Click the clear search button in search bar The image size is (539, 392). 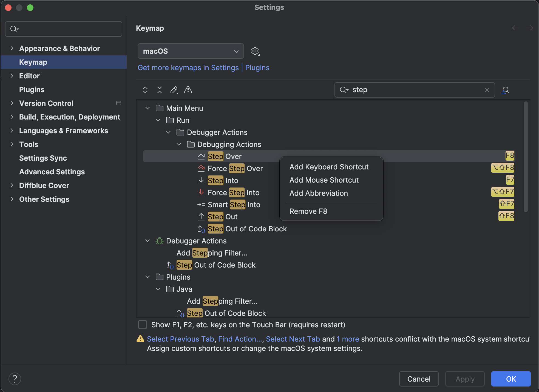487,90
